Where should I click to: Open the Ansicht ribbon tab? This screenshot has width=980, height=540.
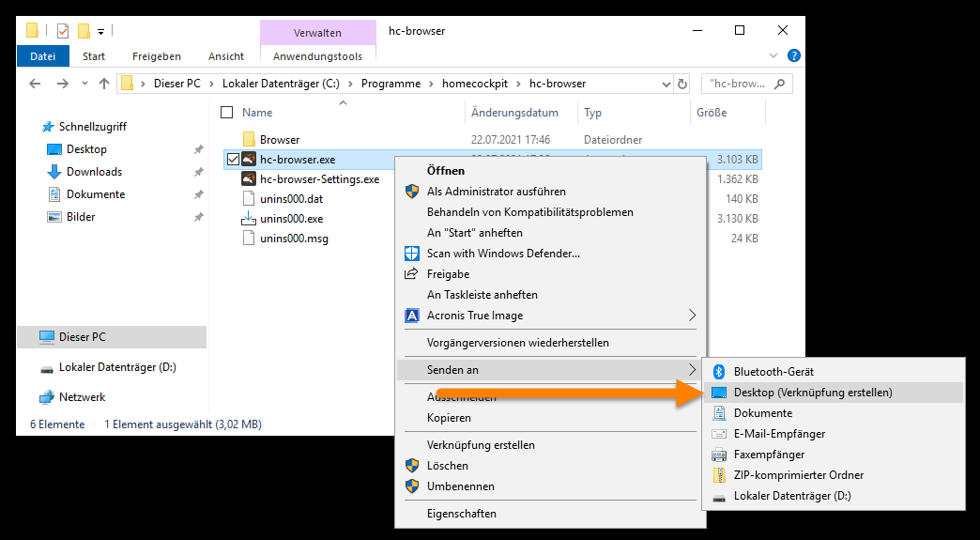(226, 56)
